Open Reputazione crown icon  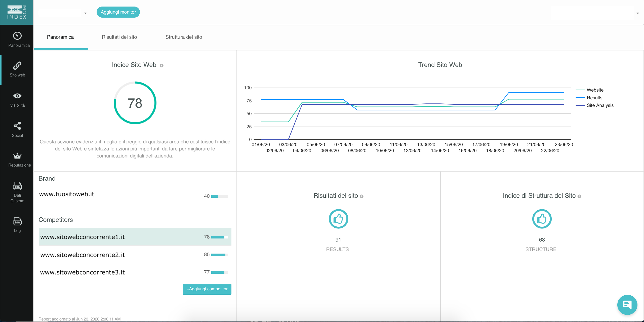point(17,156)
